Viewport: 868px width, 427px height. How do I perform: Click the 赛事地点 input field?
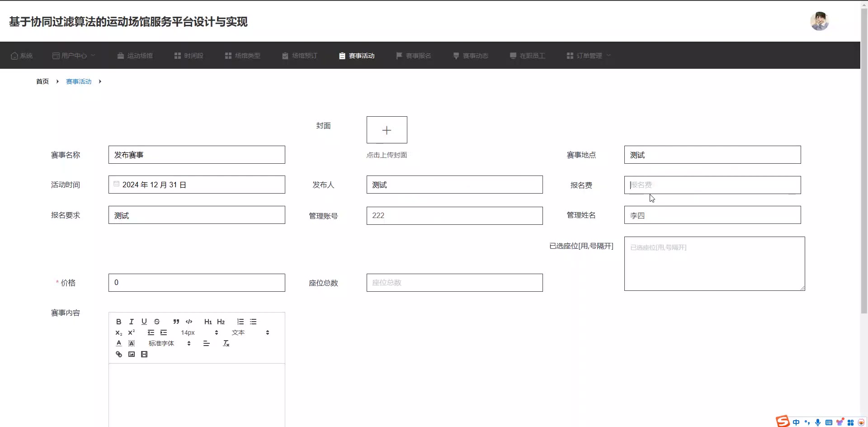712,155
